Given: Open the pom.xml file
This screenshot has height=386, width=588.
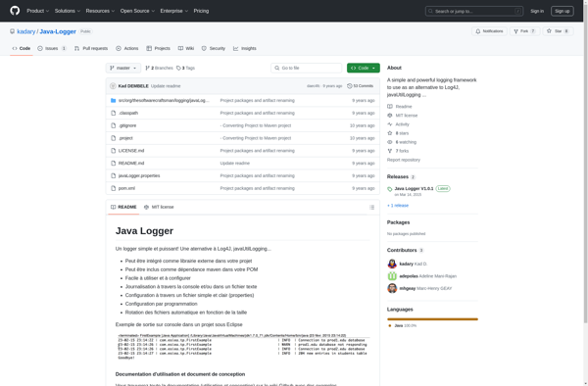Looking at the screenshot, I should click(x=126, y=188).
